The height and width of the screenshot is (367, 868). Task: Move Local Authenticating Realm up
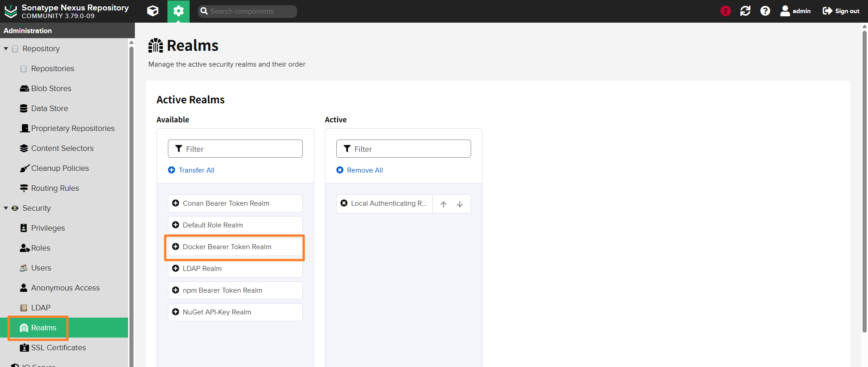click(x=444, y=204)
